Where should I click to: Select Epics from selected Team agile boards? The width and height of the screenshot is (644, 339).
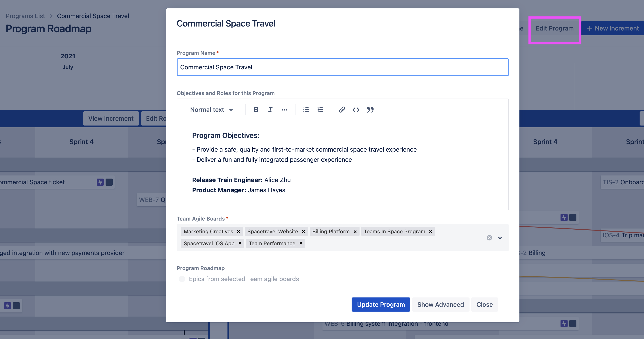click(182, 279)
